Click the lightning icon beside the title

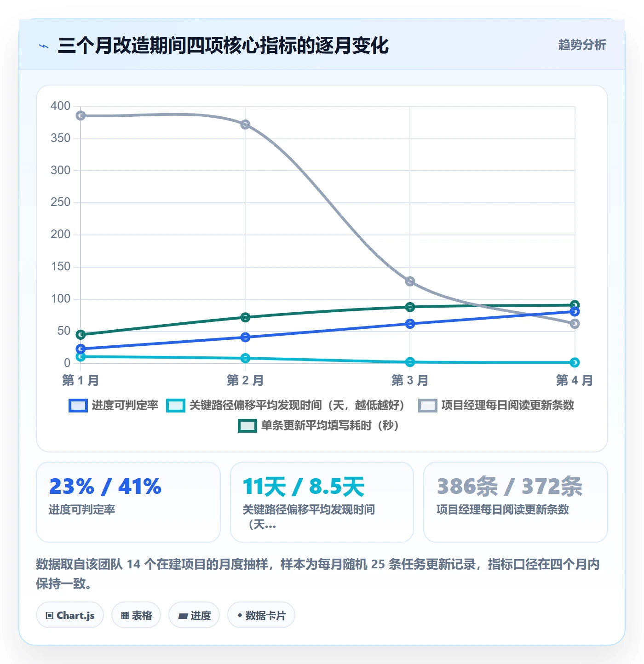(44, 46)
